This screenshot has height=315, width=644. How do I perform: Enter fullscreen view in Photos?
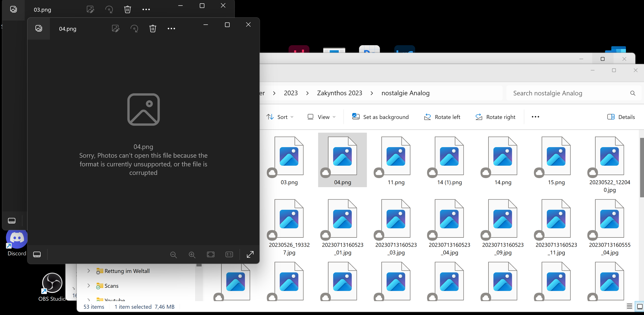pyautogui.click(x=250, y=255)
